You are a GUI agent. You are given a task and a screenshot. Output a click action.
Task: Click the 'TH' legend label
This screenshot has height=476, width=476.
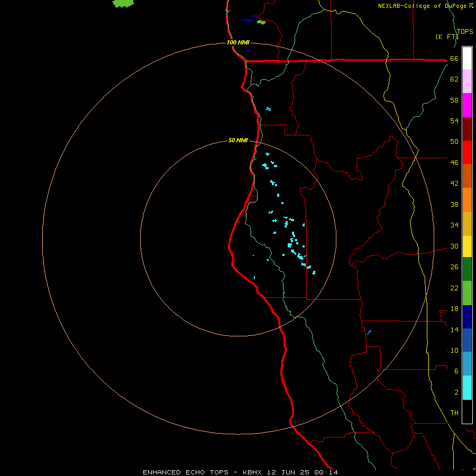454,413
